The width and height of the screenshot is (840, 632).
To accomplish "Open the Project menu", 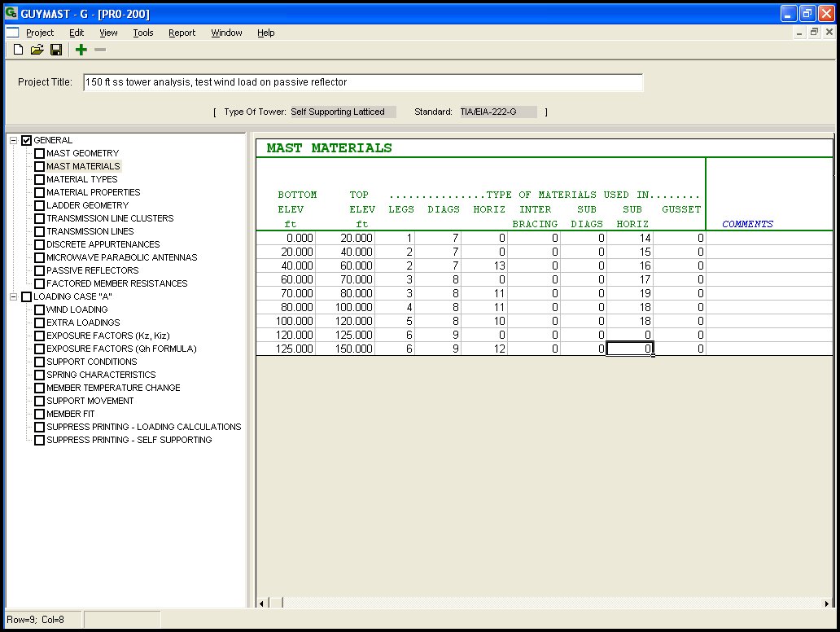I will pos(40,33).
